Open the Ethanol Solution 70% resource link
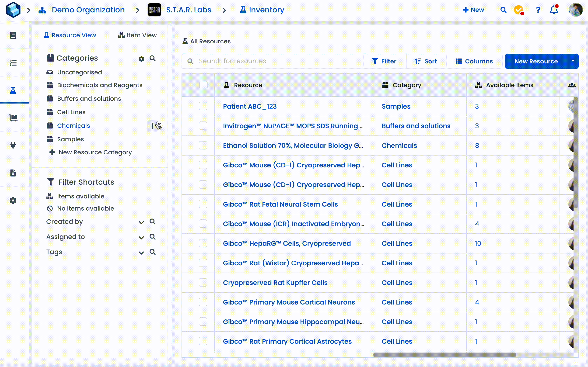This screenshot has height=367, width=588. [293, 145]
